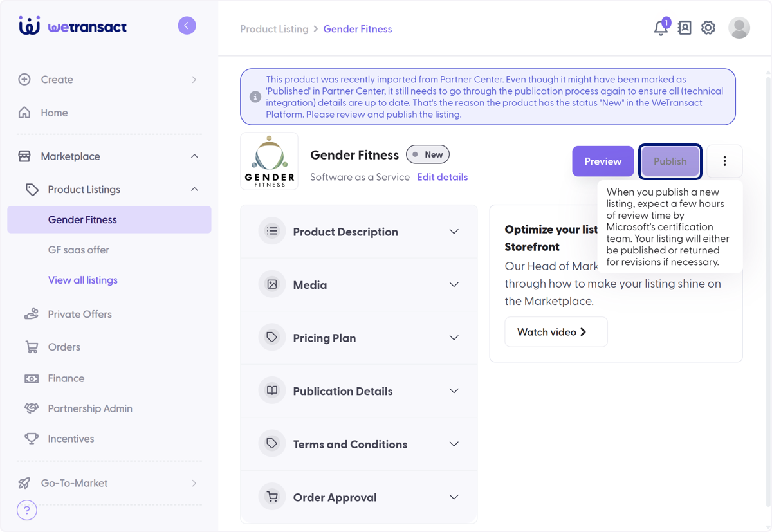Click the Go-To-Market label
The width and height of the screenshot is (772, 532).
(74, 483)
